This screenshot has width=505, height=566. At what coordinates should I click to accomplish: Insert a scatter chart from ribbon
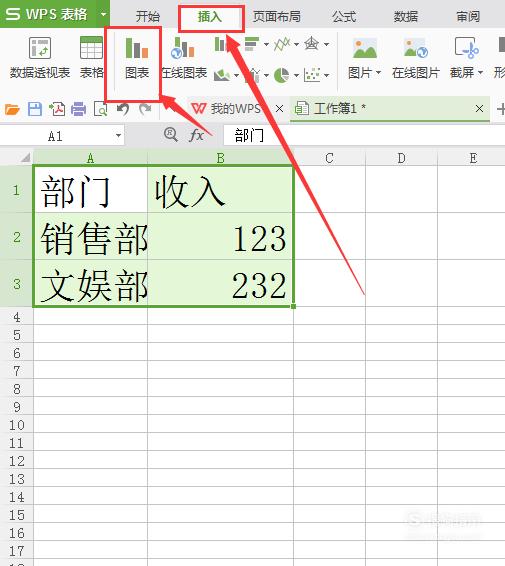pos(312,75)
